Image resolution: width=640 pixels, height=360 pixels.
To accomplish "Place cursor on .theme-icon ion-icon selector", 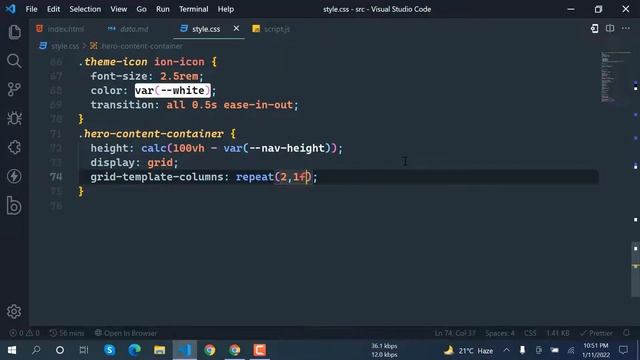I will 141,62.
